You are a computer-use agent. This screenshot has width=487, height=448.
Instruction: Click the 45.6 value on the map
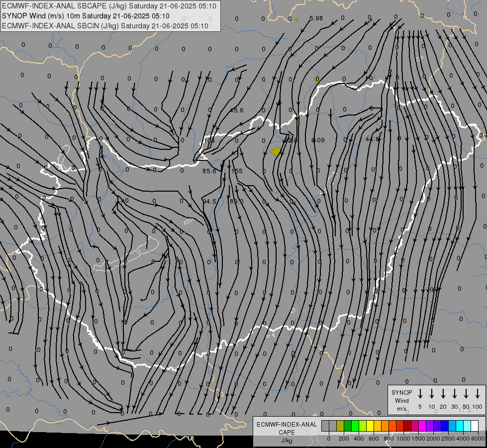237,111
